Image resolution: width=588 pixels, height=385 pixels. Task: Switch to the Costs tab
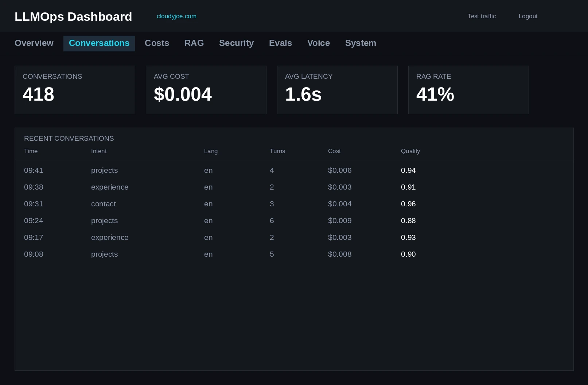(157, 43)
